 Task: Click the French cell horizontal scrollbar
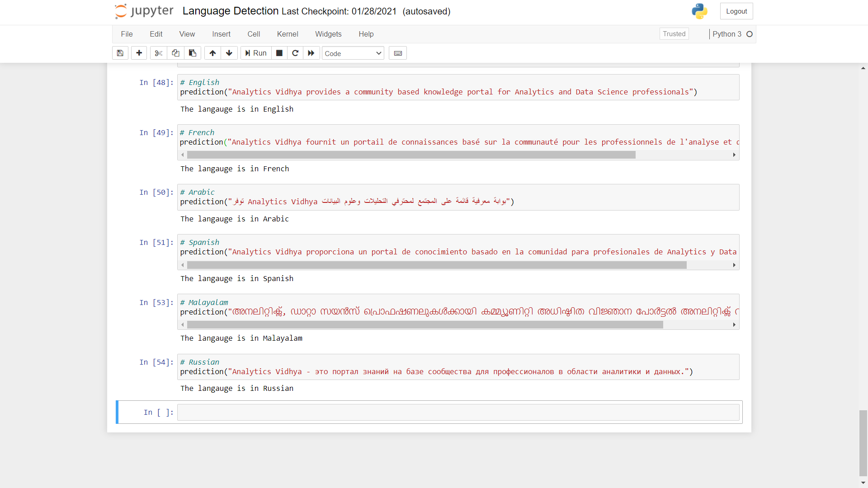pos(411,155)
